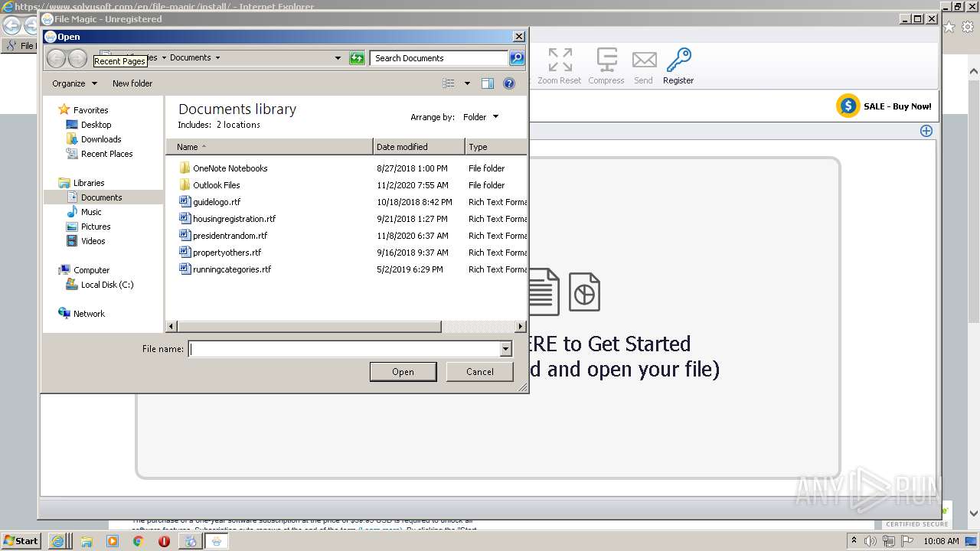The image size is (980, 551).
Task: Sort by Date modified column header
Action: coord(419,147)
